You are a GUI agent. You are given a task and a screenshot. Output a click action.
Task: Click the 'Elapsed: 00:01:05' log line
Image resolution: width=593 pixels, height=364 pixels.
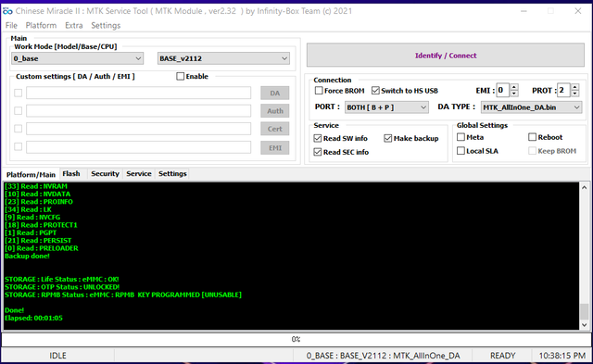(33, 318)
